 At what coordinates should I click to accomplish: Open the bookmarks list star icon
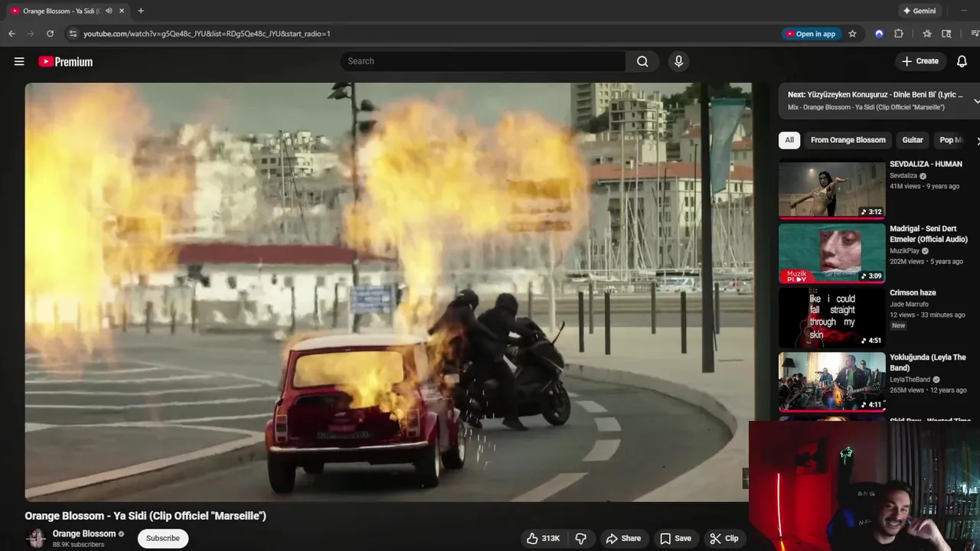point(927,34)
